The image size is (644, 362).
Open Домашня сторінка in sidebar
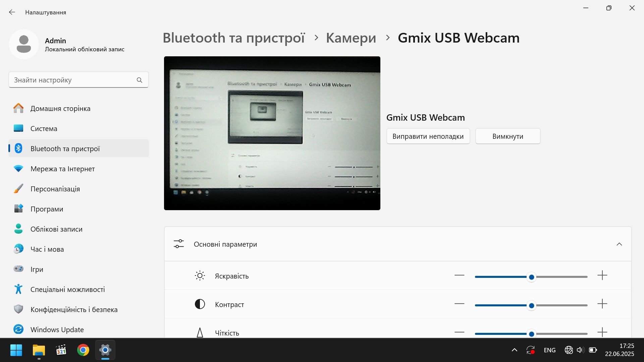pos(78,108)
